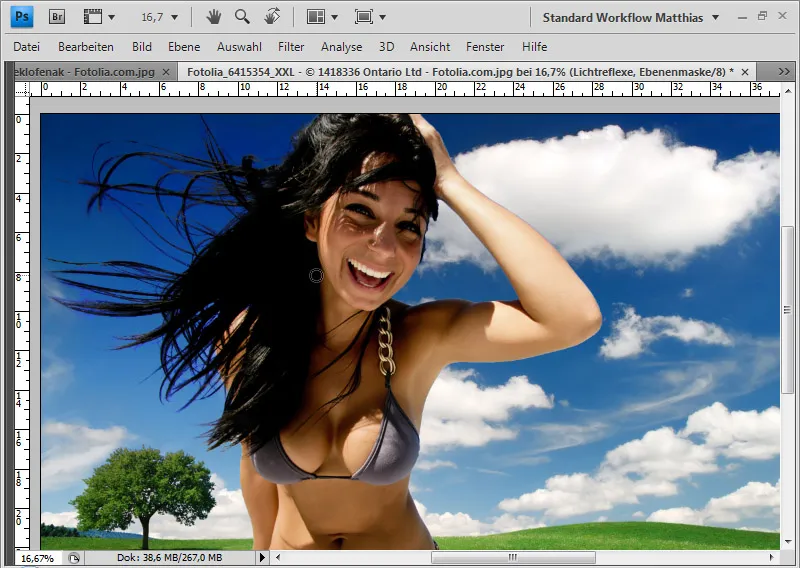The height and width of the screenshot is (568, 800).
Task: Expand the Arrange Documents dropdown arrow
Action: click(334, 17)
